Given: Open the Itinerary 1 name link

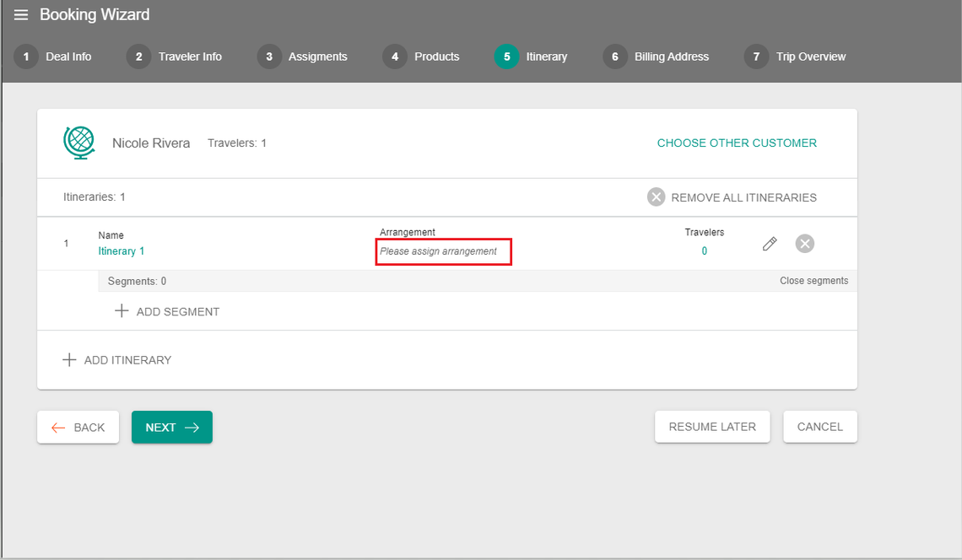Looking at the screenshot, I should [x=122, y=250].
